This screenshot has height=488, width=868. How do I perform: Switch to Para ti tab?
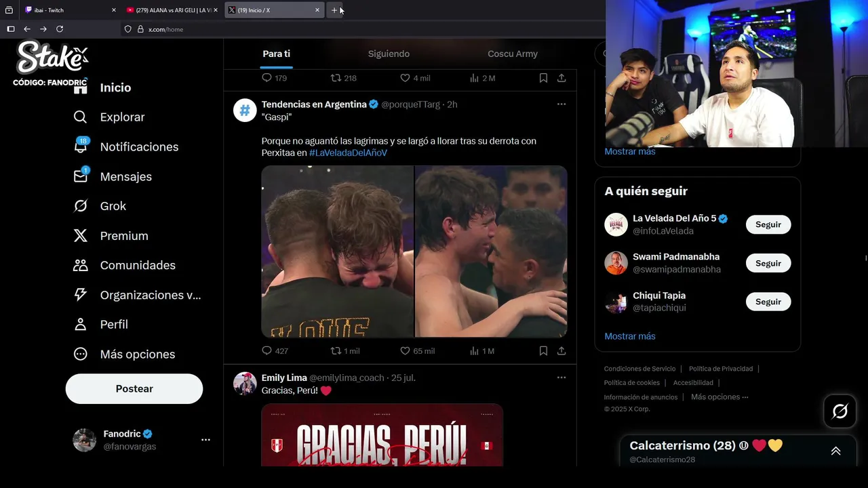coord(276,54)
